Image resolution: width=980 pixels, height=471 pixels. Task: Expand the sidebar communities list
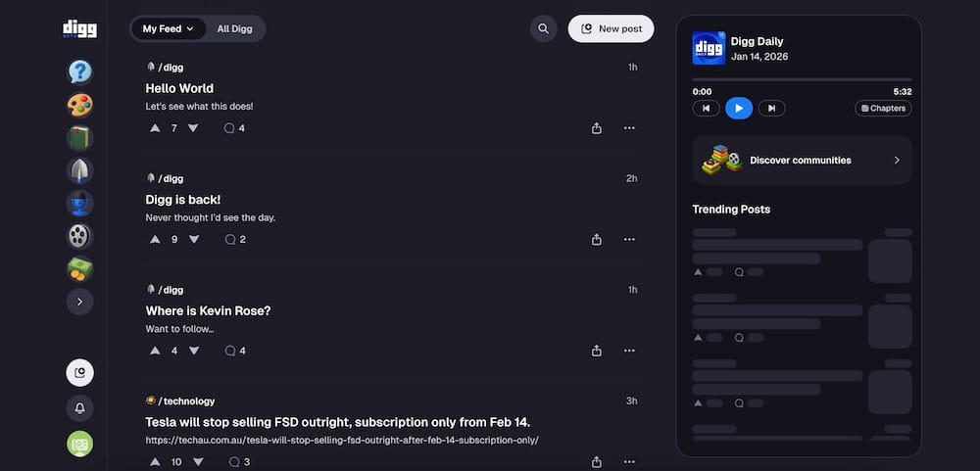[79, 302]
